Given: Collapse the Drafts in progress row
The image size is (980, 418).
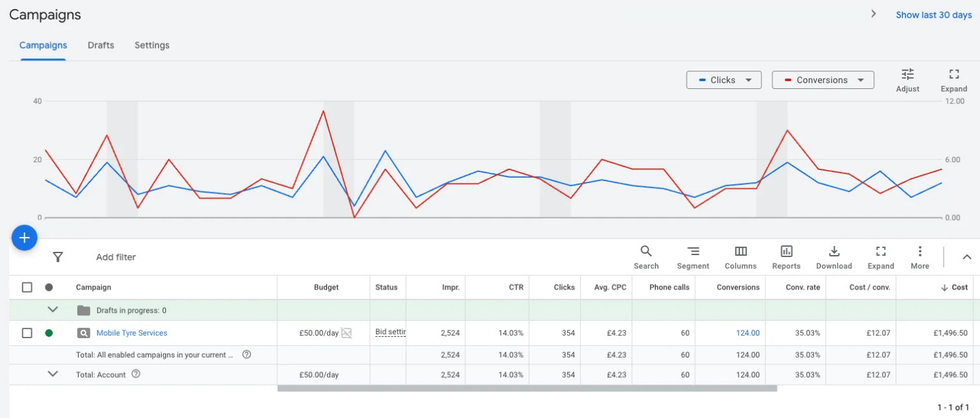Looking at the screenshot, I should coord(53,310).
